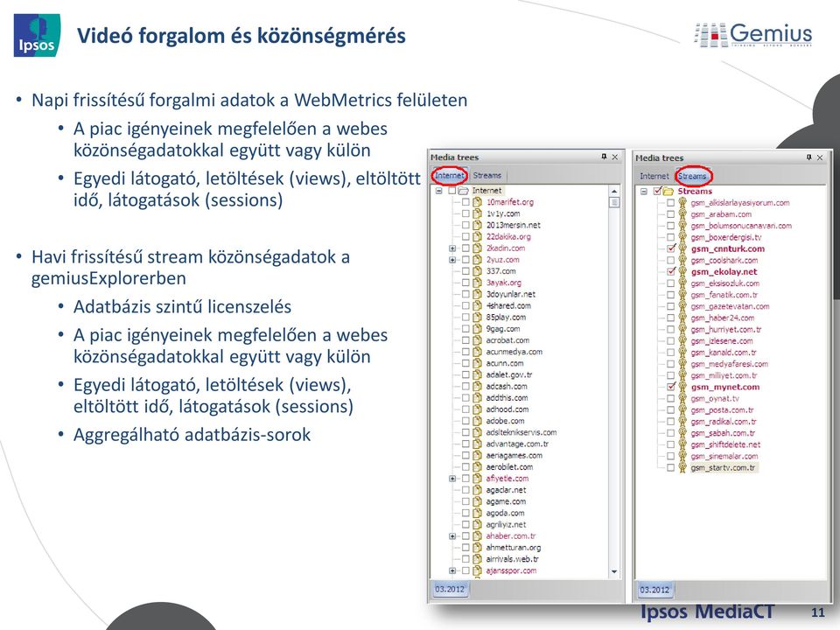Select gsm_medyafaresi.com stream row
Screen dimensions: 840x630
[729, 364]
